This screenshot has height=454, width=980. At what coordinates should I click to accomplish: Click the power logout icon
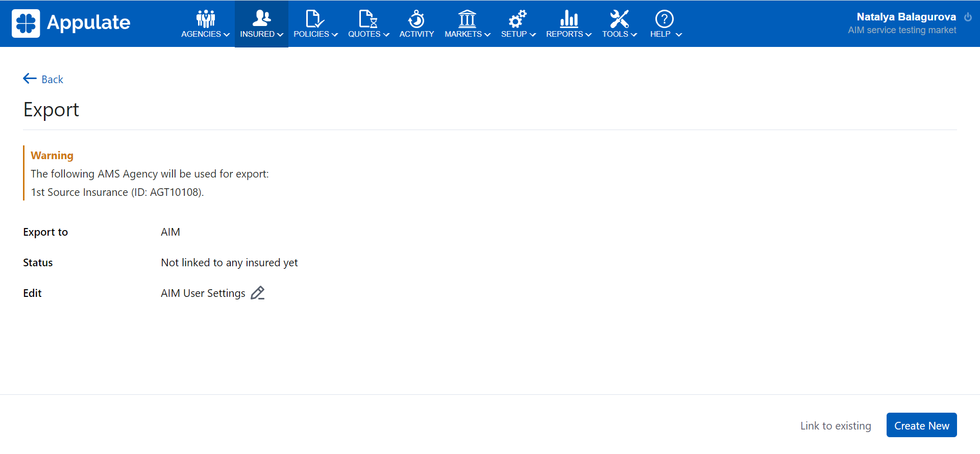[x=968, y=17]
